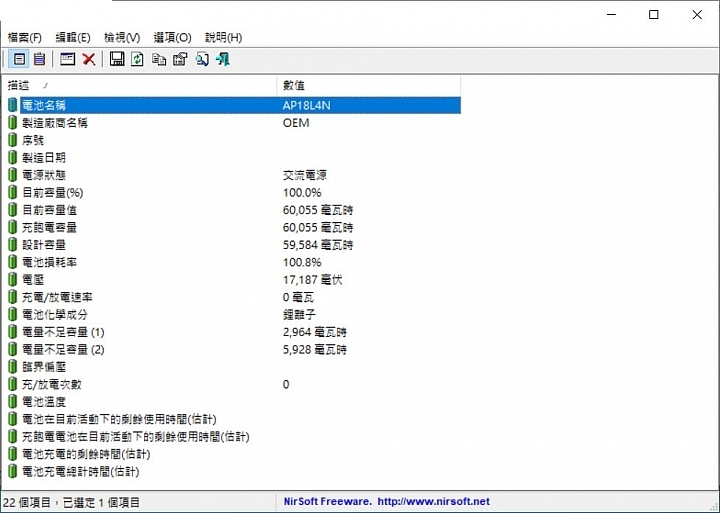The image size is (720, 513).
Task: Maximize the BatteryInfoView window
Action: (653, 15)
